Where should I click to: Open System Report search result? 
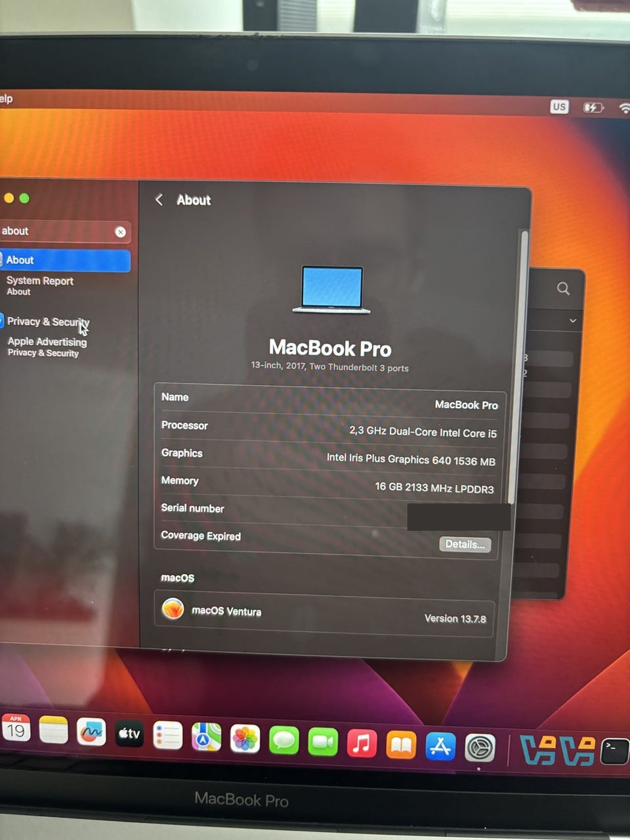39,285
